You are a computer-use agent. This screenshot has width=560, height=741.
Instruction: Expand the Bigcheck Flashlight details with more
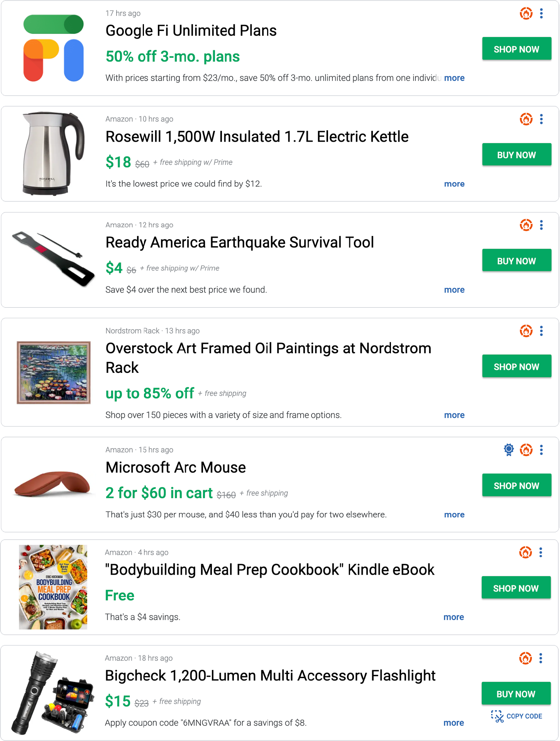click(453, 723)
